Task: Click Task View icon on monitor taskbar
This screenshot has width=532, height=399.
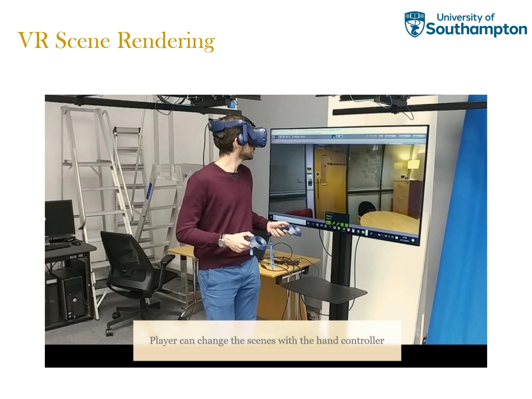Action: (308, 223)
